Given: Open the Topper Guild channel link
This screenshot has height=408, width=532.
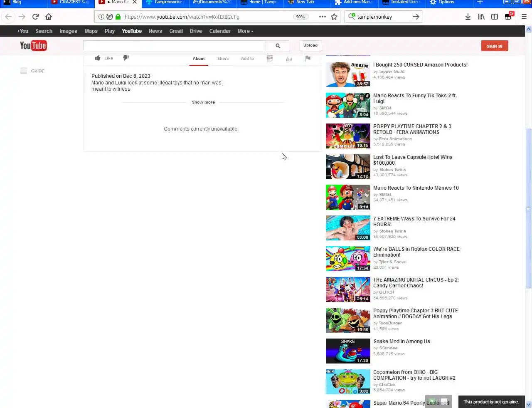Looking at the screenshot, I should (392, 72).
